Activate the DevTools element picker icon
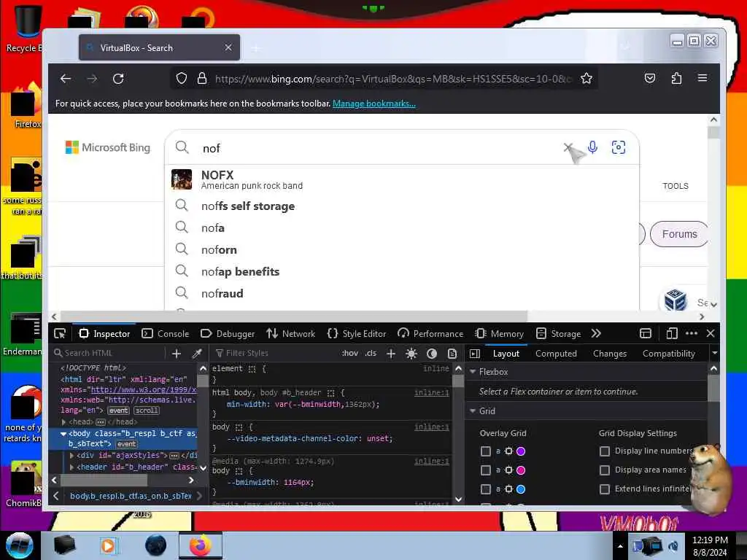The width and height of the screenshot is (747, 560). pos(60,333)
